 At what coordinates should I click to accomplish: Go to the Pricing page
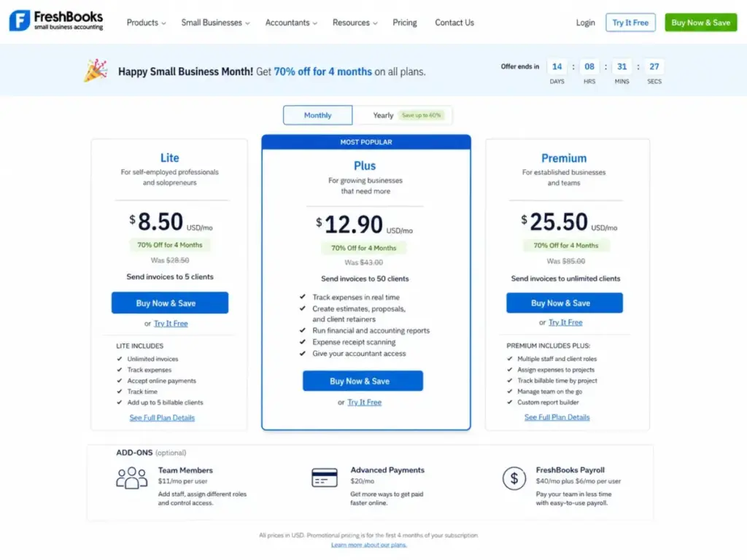point(404,23)
